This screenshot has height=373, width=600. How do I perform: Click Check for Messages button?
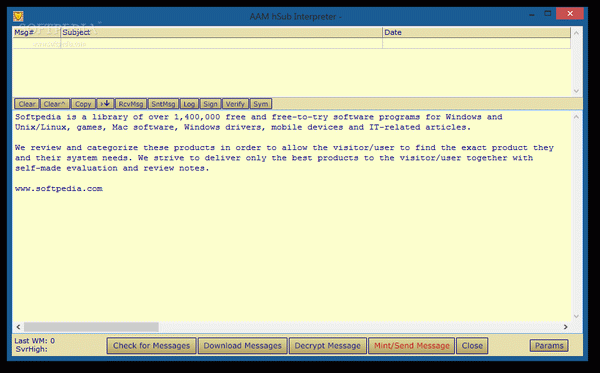pyautogui.click(x=152, y=346)
